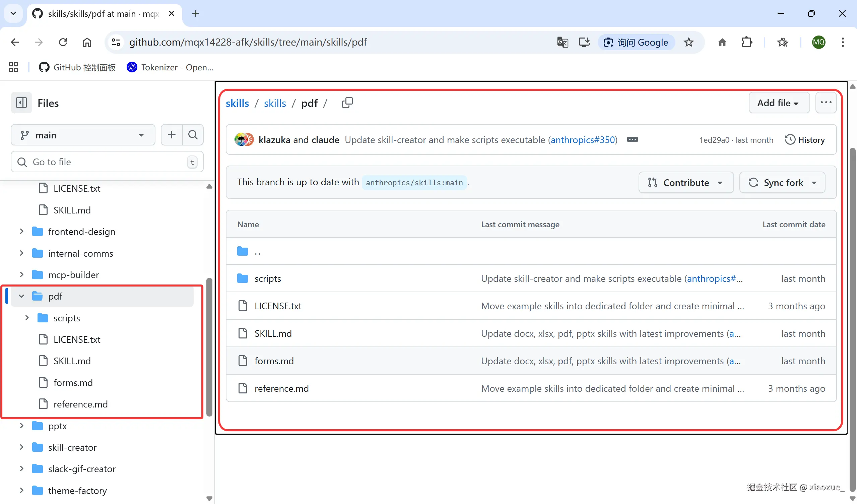Expand the frontend-design folder
Viewport: 857px width, 504px height.
(x=21, y=232)
